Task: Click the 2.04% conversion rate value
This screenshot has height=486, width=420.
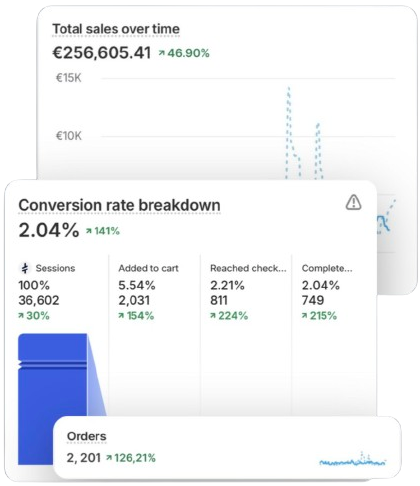Action: click(49, 230)
